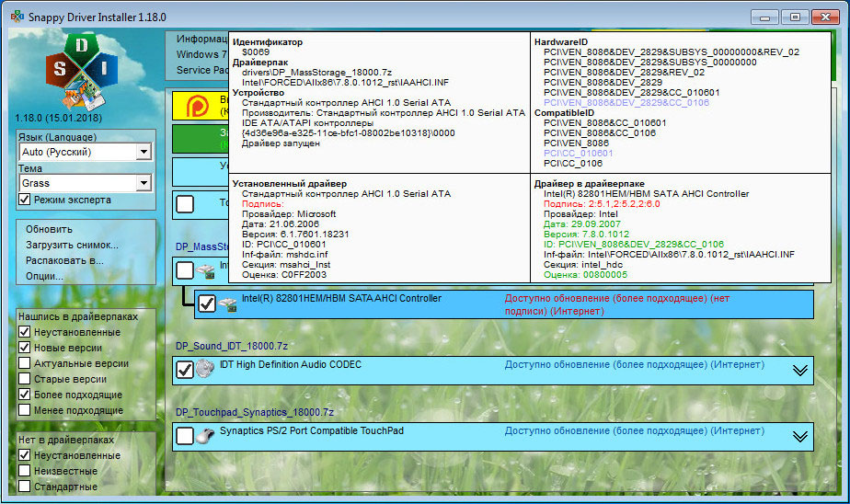
Task: Open Распаковать в...
Action: [64, 260]
